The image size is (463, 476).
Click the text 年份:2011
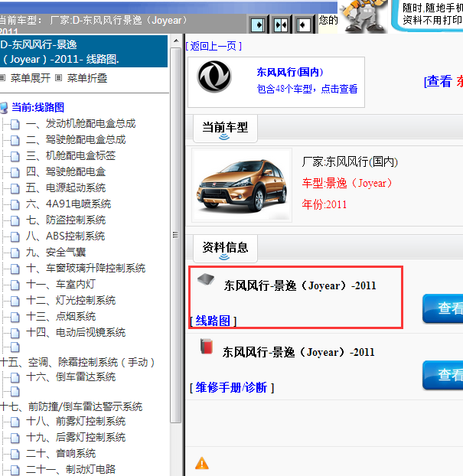pyautogui.click(x=324, y=204)
